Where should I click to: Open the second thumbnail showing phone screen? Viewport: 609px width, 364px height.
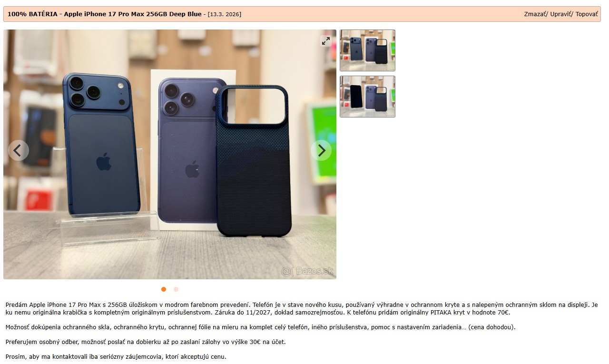point(367,97)
